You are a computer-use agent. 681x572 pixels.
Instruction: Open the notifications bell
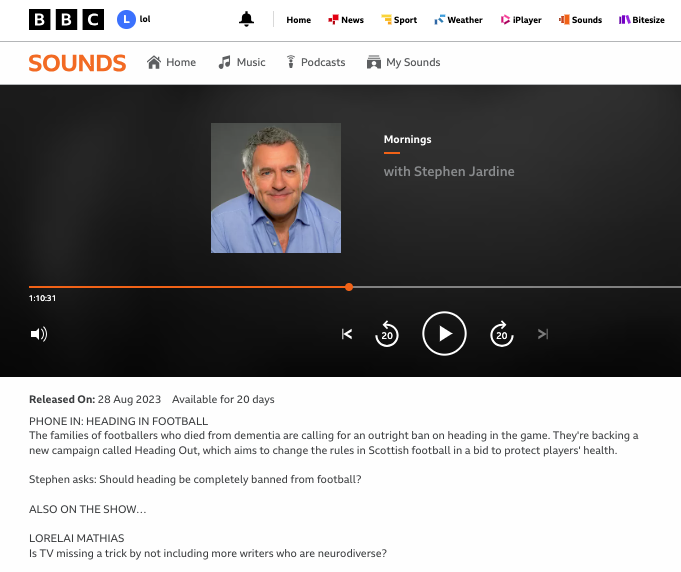[x=246, y=19]
